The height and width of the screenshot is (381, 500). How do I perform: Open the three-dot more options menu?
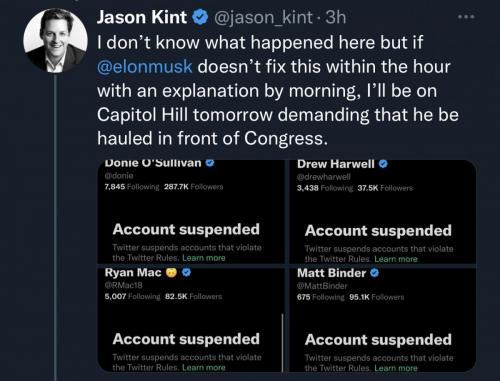(466, 17)
